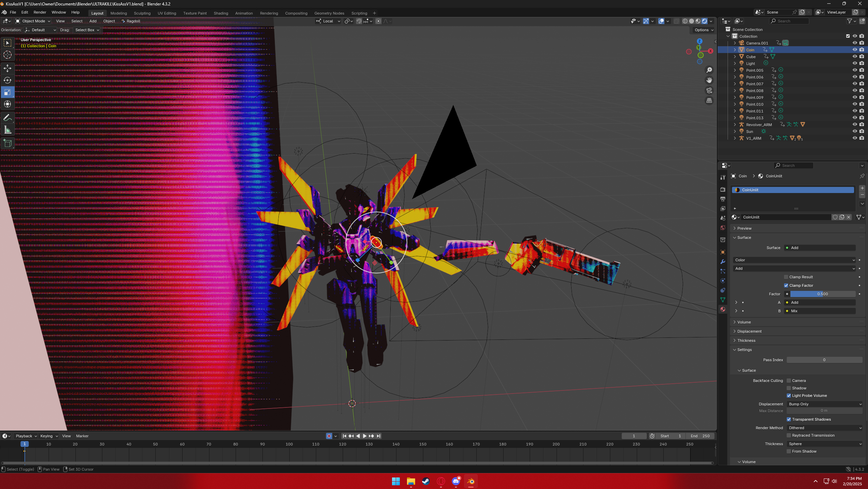Screen dimensions: 868x489
Task: Choose the Add Cube tool
Action: (x=7, y=143)
